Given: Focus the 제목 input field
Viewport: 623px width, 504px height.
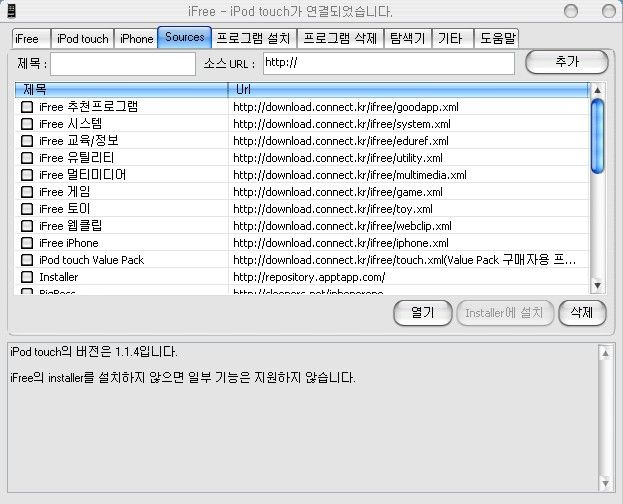Looking at the screenshot, I should 123,64.
